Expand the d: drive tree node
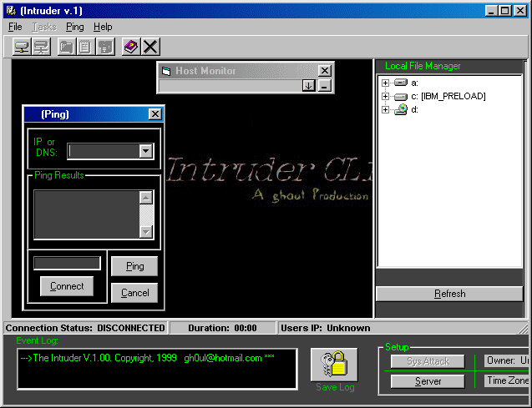The image size is (532, 408). 385,109
